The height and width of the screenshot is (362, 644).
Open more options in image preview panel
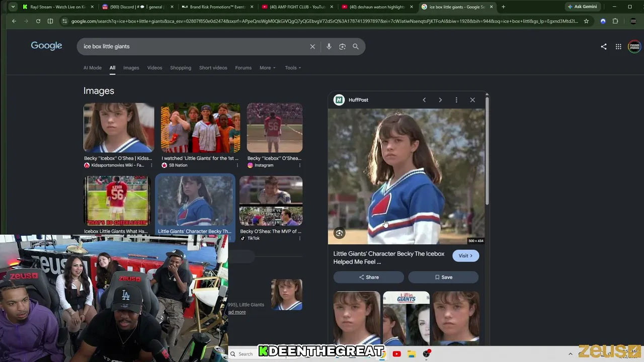(x=456, y=100)
